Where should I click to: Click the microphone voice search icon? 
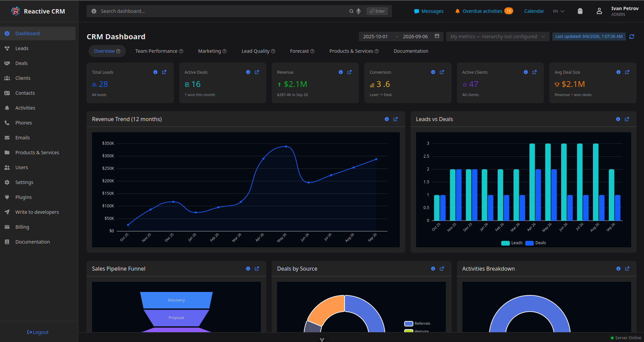click(359, 11)
